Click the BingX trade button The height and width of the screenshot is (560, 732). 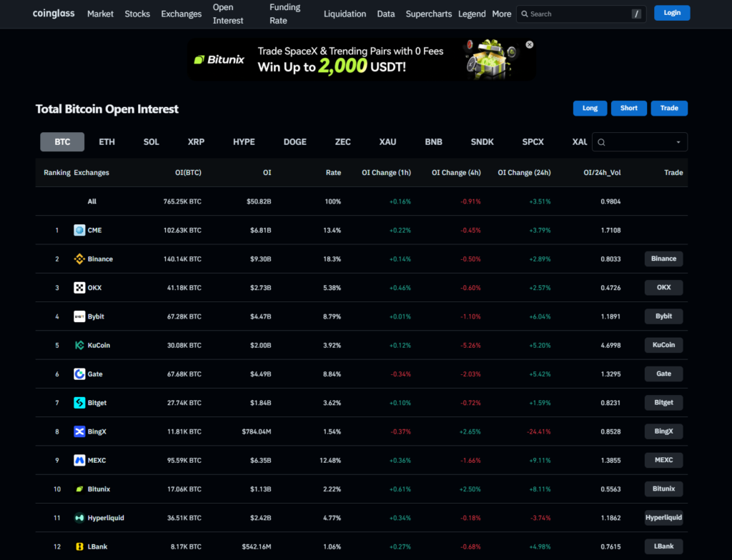click(x=663, y=431)
